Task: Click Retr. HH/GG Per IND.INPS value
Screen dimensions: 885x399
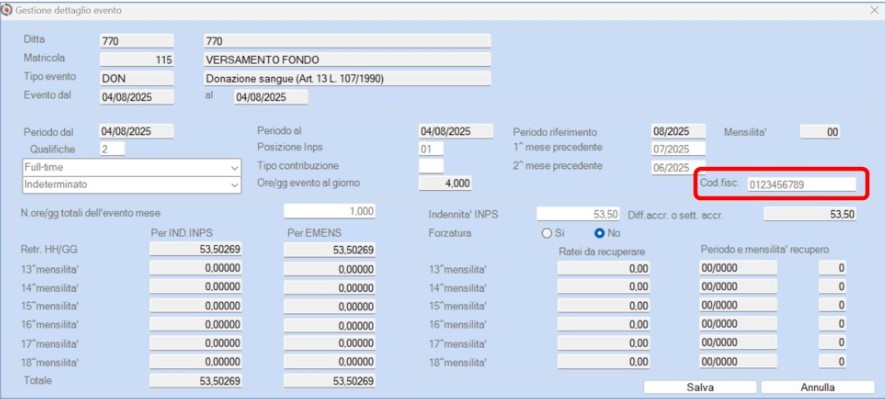Action: coord(196,249)
